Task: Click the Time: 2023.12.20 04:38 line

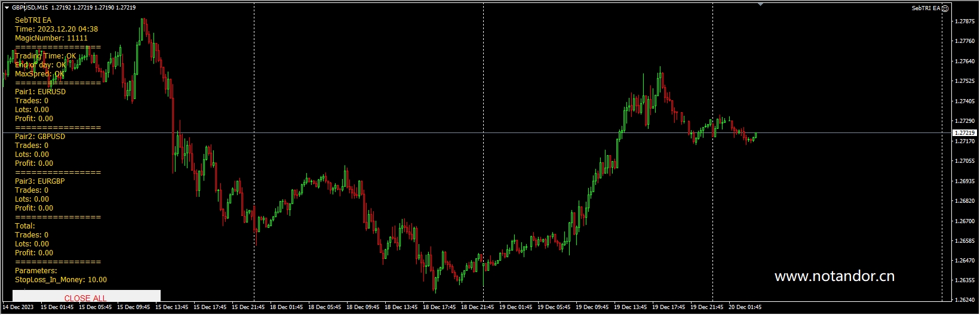Action: (56, 29)
